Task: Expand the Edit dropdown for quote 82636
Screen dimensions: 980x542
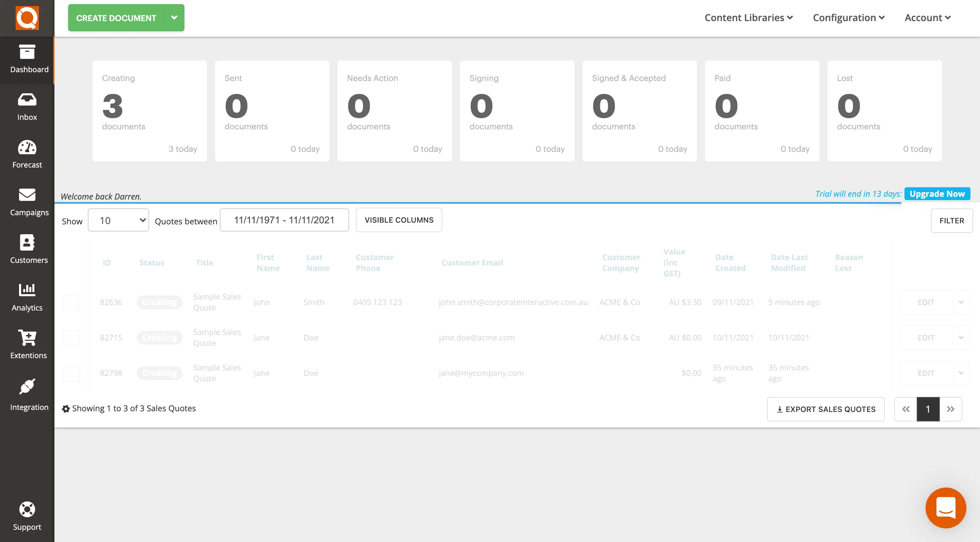Action: click(961, 302)
